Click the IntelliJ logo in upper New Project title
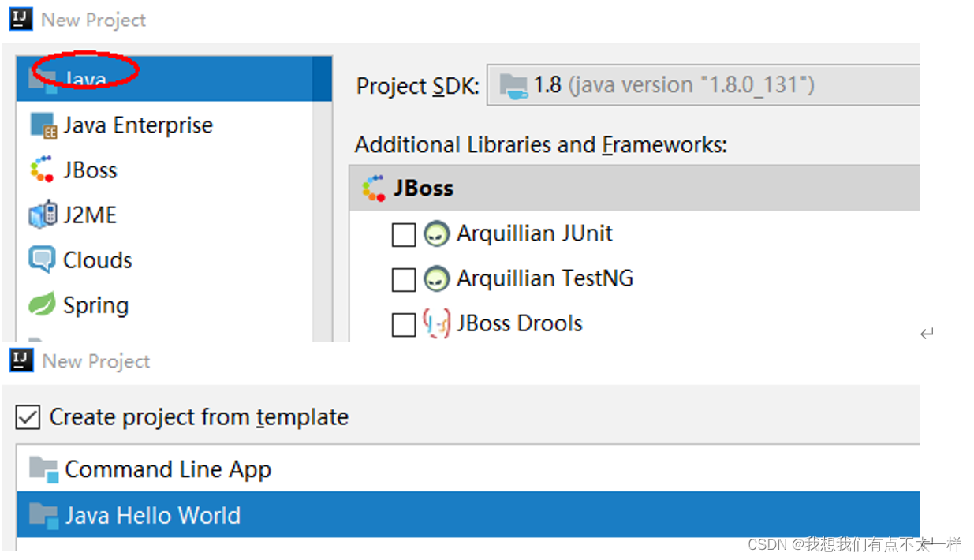The height and width of the screenshot is (560, 974). tap(21, 20)
